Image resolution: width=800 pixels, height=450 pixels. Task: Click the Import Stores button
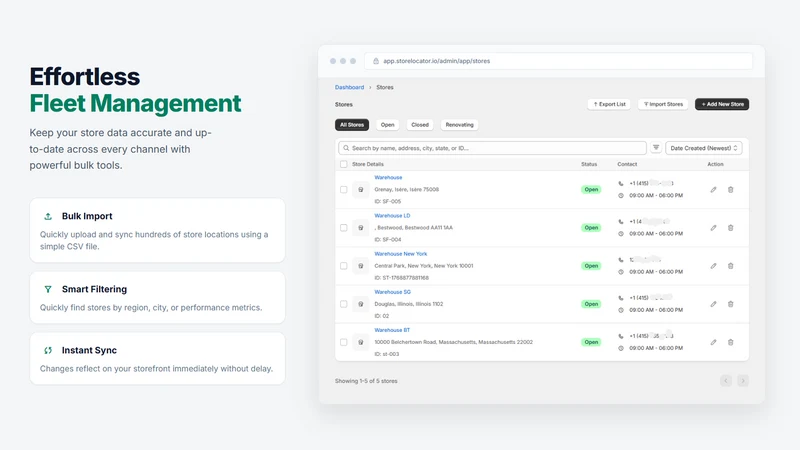coord(663,104)
